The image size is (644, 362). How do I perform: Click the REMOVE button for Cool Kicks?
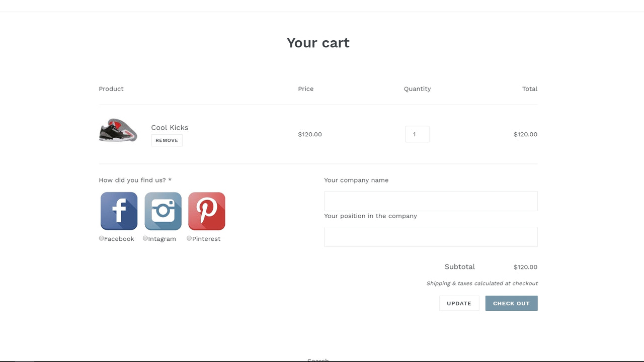click(x=167, y=140)
